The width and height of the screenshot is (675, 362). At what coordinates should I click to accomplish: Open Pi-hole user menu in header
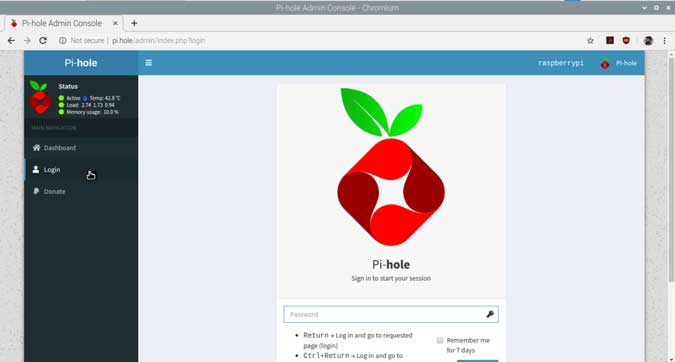click(618, 63)
